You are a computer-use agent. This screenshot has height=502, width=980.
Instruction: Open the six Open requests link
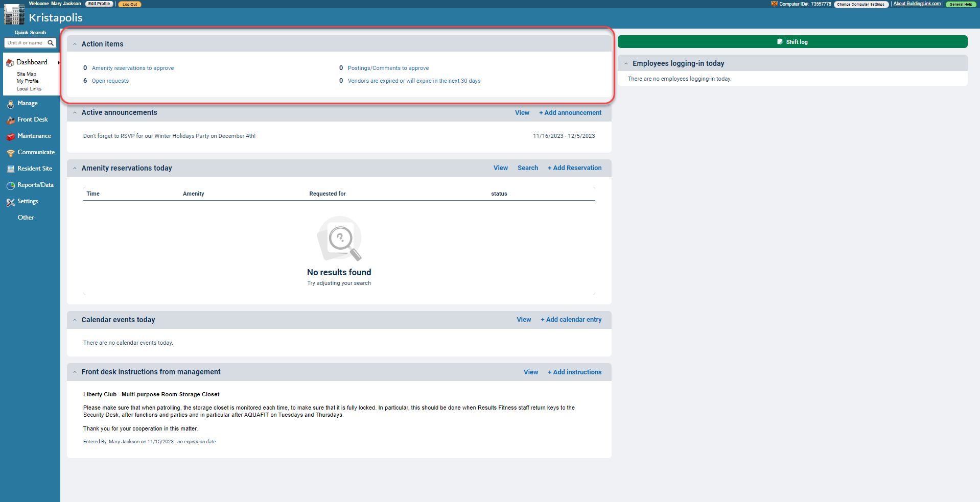pos(110,81)
